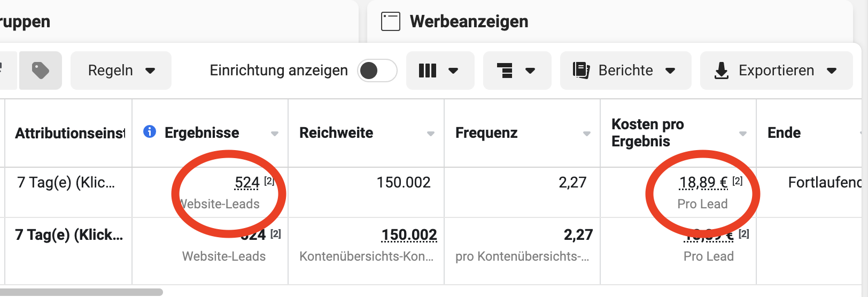868x297 pixels.
Task: Sort by the Reichweite column header
Action: (x=336, y=133)
